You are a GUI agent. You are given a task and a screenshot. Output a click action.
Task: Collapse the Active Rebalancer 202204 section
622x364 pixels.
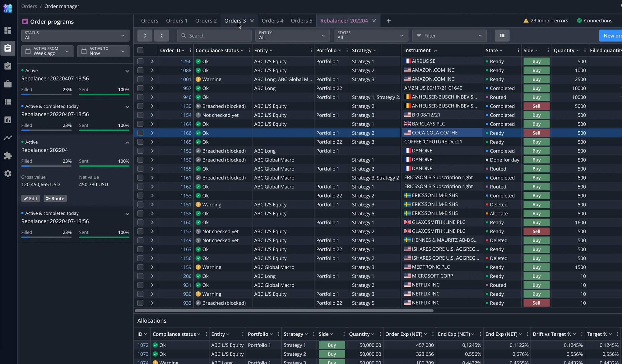click(x=127, y=143)
